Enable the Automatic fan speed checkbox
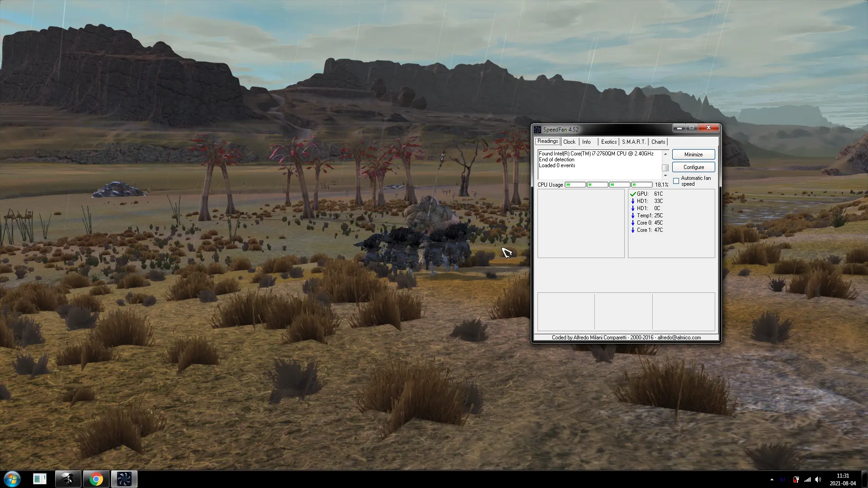 coord(676,181)
